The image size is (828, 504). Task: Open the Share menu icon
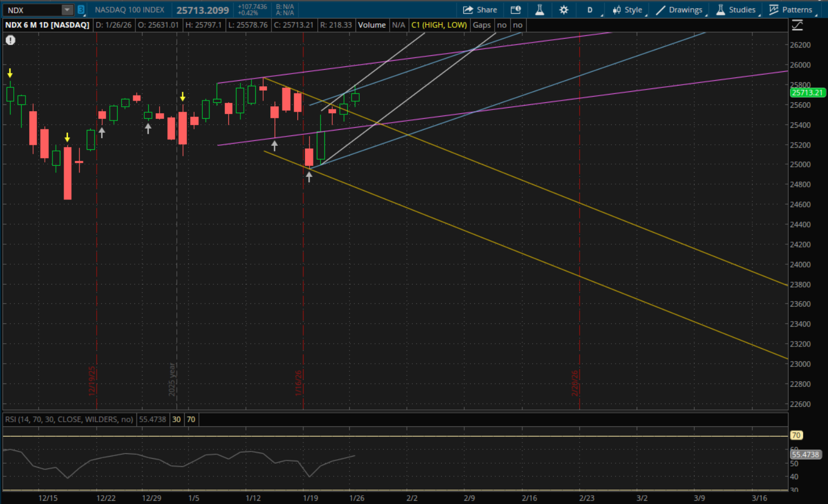[x=480, y=10]
